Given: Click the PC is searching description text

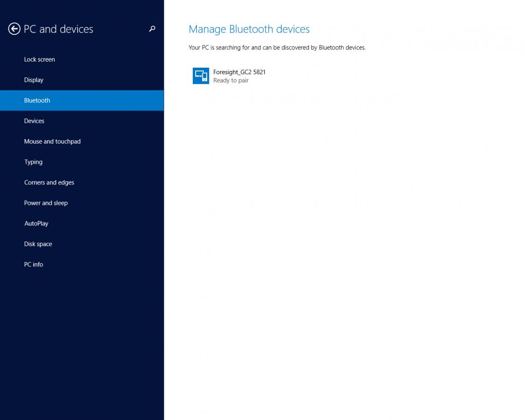Looking at the screenshot, I should click(277, 48).
